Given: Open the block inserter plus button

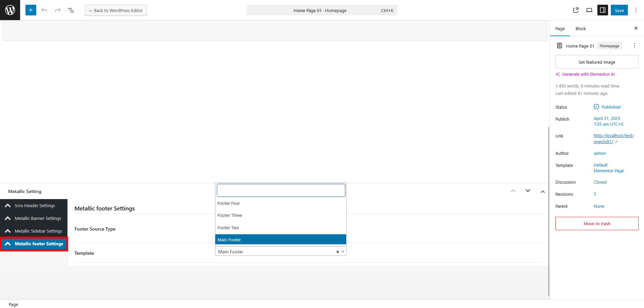Looking at the screenshot, I should pos(31,10).
